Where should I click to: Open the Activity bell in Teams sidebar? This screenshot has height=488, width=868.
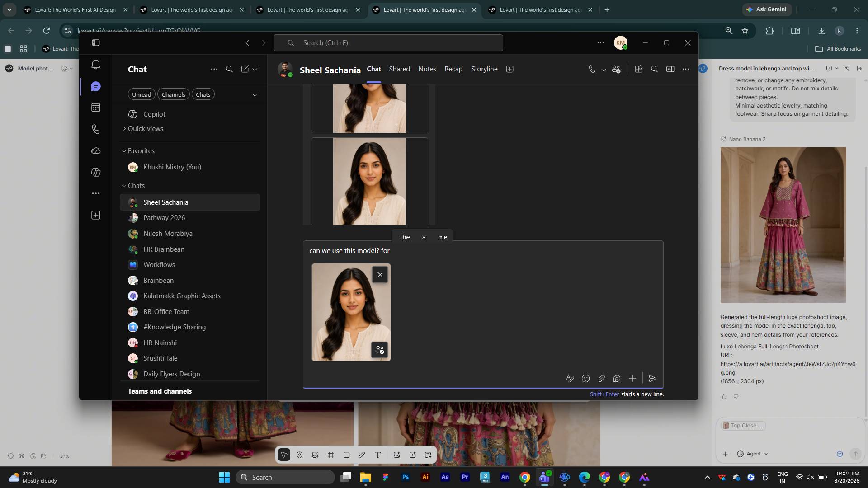pyautogui.click(x=95, y=65)
